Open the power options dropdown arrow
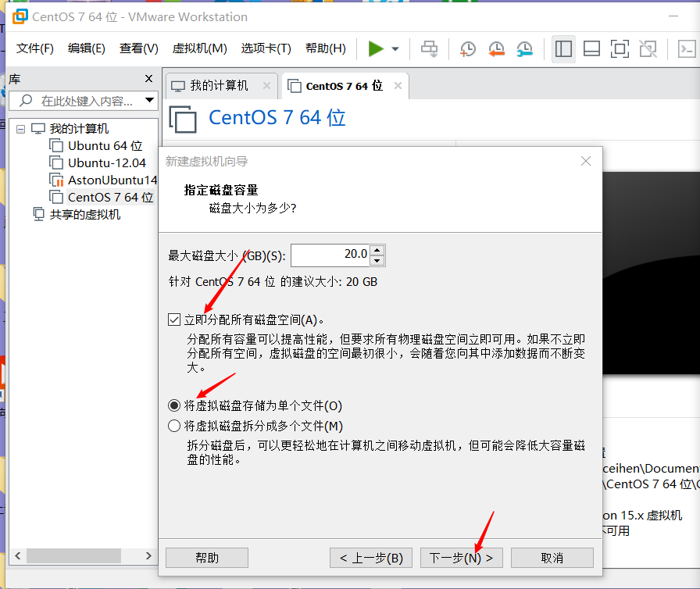 tap(395, 49)
